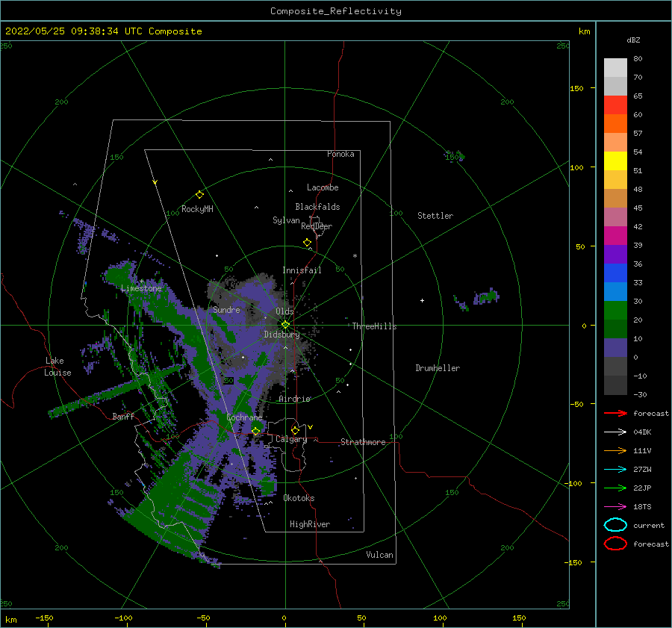Click the cyan 27ZW arrow icon

(x=615, y=470)
